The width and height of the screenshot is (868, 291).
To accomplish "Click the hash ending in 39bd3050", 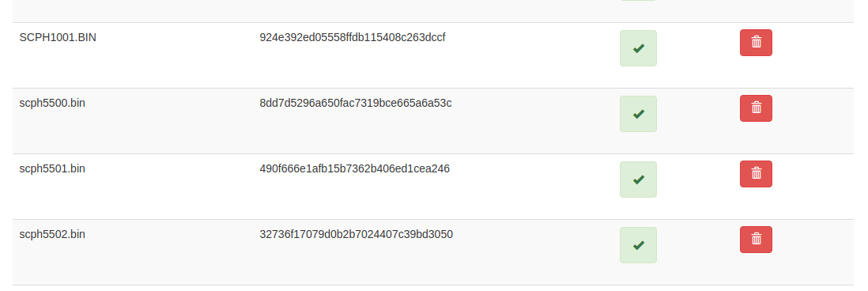I will tap(356, 235).
